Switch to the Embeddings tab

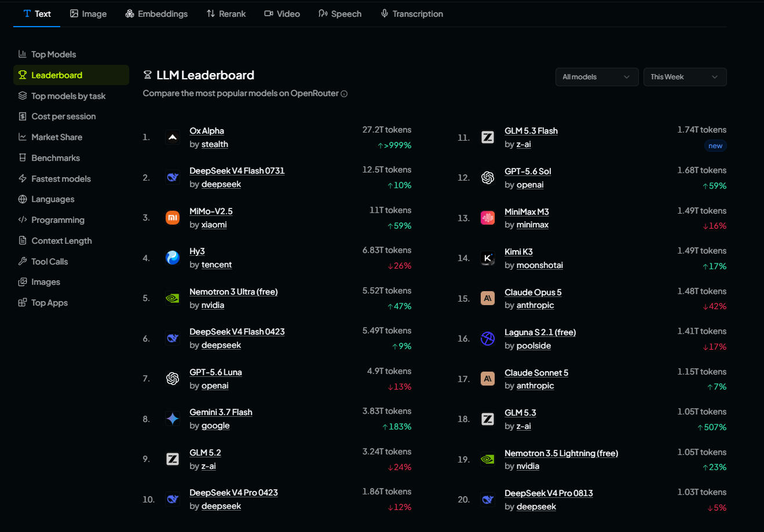pos(156,14)
